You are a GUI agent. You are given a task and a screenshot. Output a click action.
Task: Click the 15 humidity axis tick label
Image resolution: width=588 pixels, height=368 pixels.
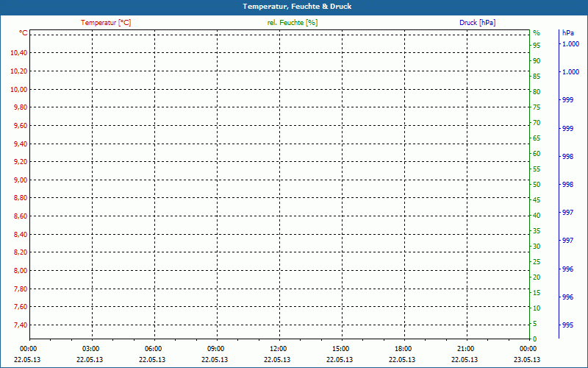click(537, 293)
